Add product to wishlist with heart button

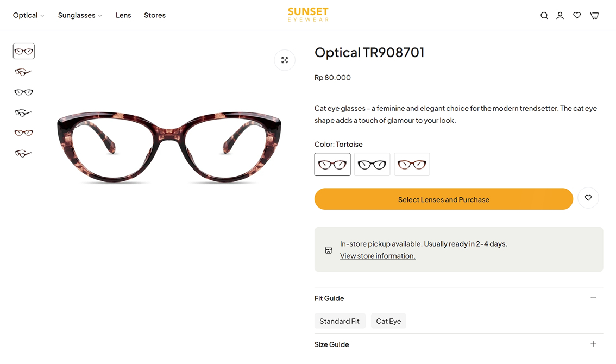588,198
